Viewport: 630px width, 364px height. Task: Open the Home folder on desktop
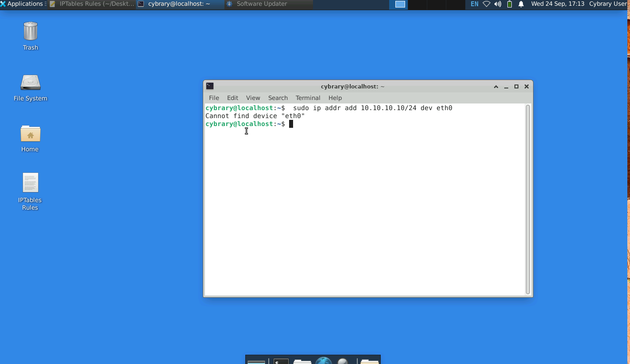[x=30, y=134]
